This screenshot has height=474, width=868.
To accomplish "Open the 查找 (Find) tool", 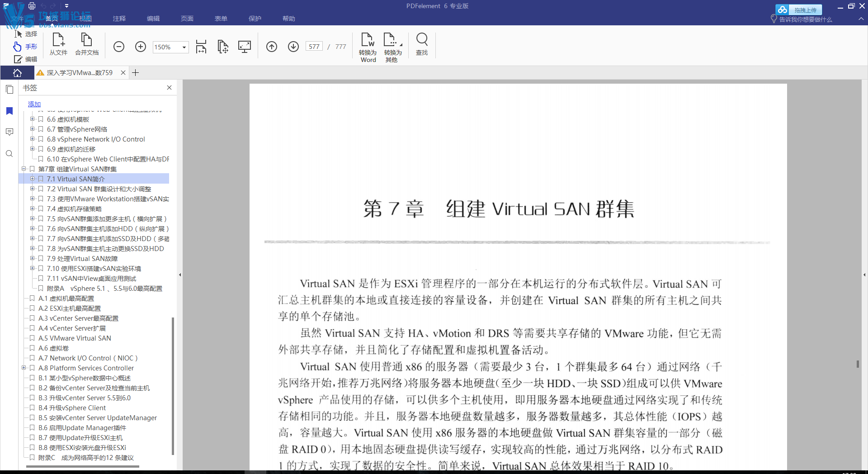I will (422, 45).
